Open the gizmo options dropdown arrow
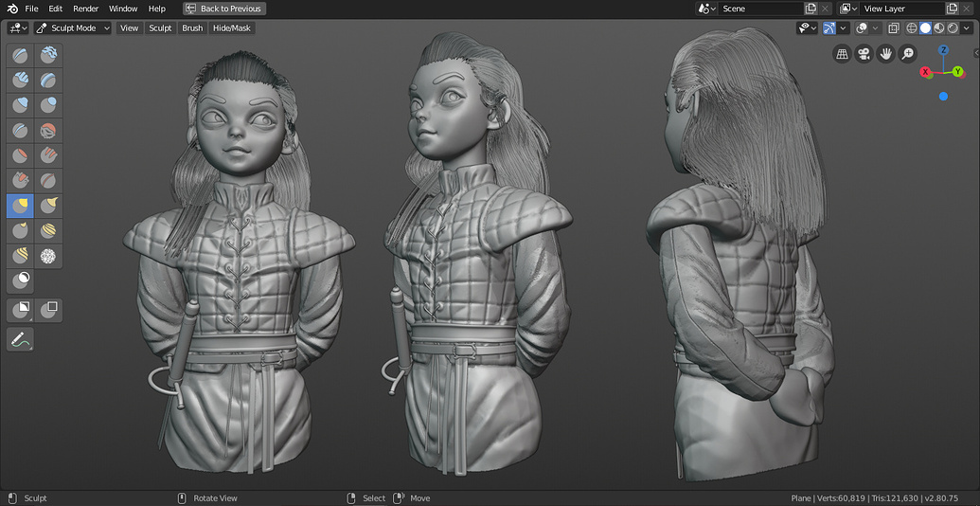 843,28
